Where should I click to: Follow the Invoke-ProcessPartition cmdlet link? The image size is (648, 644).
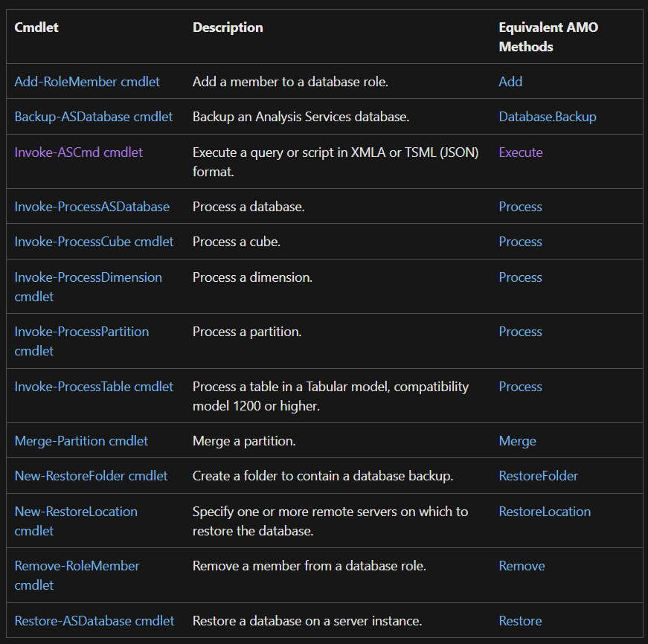tap(82, 332)
